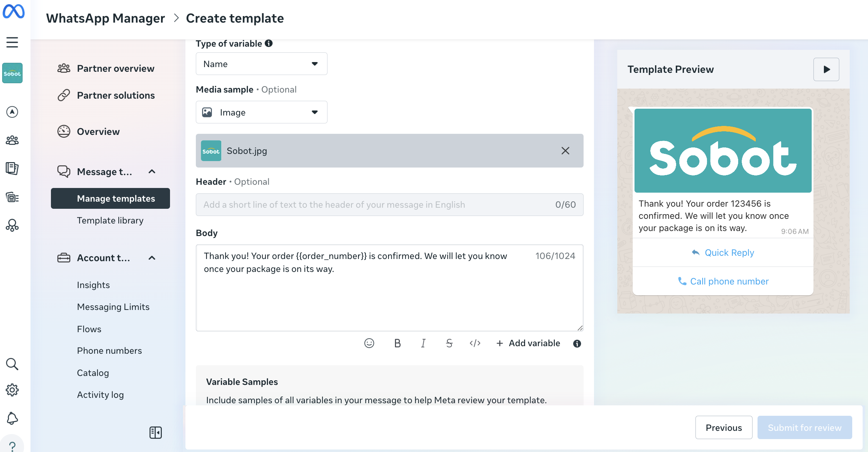This screenshot has height=452, width=868.
Task: Select Template library in the sidebar
Action: 110,220
